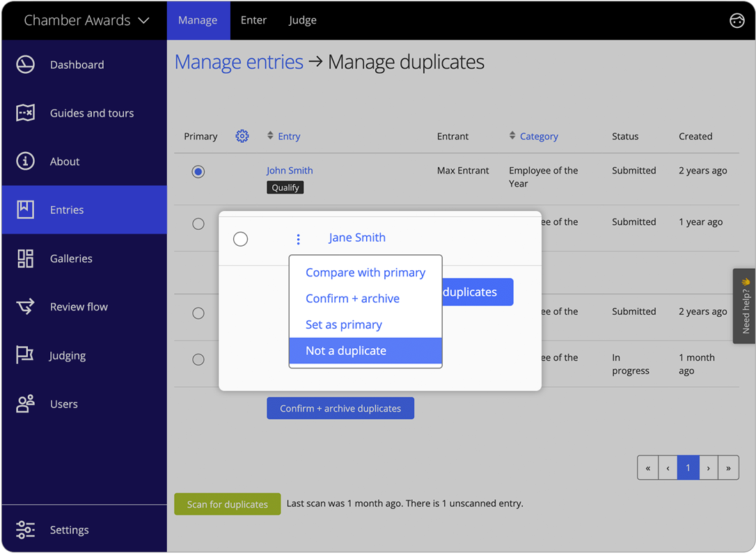The height and width of the screenshot is (555, 756).
Task: Open the Galleries sidebar icon
Action: [x=25, y=258]
